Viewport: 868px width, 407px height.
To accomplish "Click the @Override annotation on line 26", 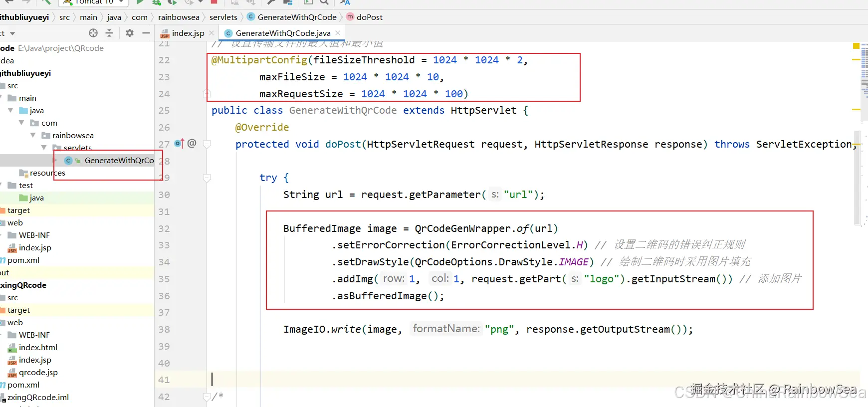I will (x=262, y=127).
